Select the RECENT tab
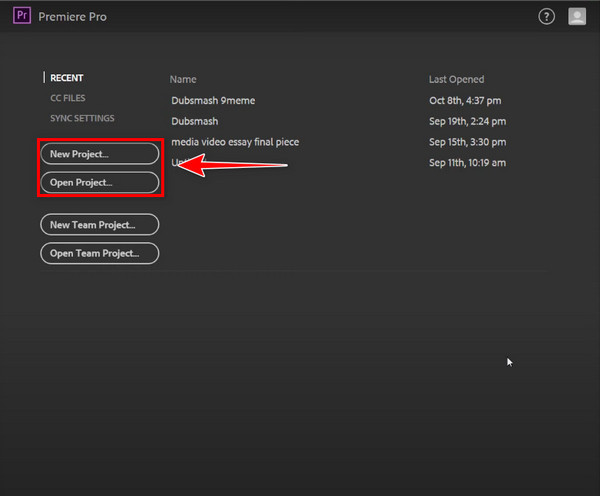The width and height of the screenshot is (600, 496). click(x=67, y=78)
